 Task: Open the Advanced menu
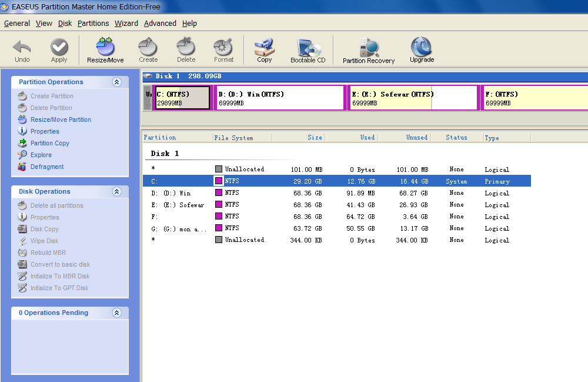tap(160, 24)
